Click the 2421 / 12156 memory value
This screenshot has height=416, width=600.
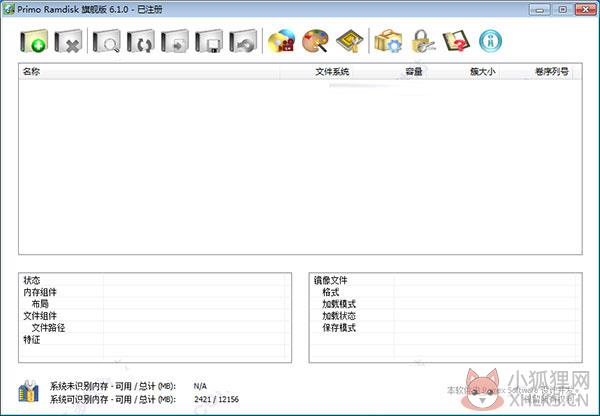216,399
